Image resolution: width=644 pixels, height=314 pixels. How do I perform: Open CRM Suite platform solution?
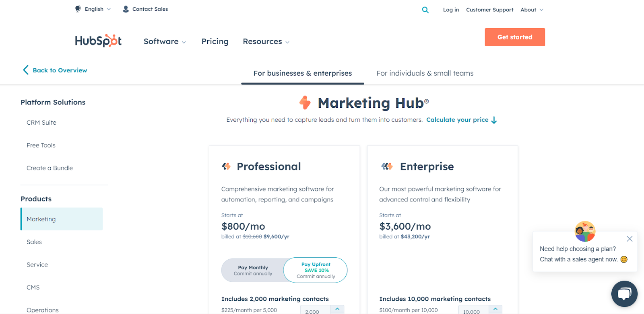(x=41, y=123)
